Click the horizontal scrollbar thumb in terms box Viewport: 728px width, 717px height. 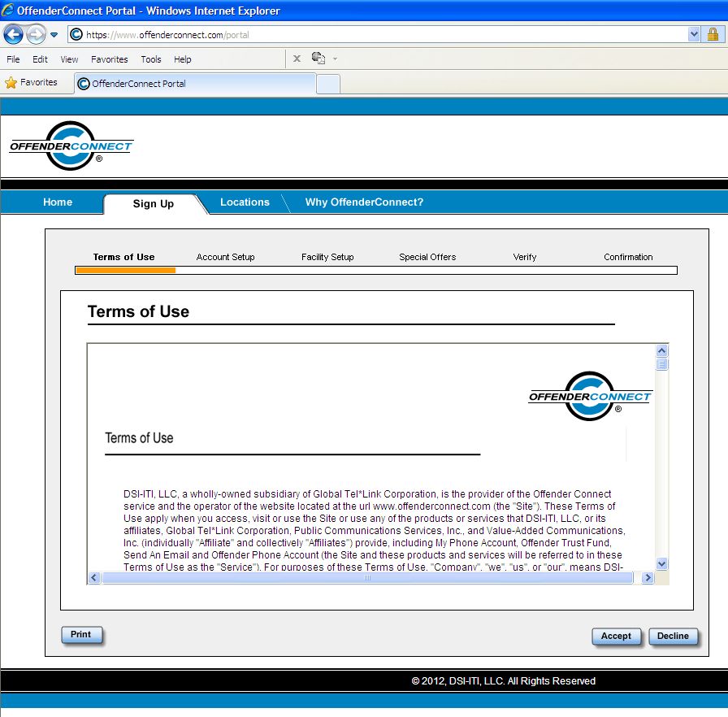pos(367,578)
